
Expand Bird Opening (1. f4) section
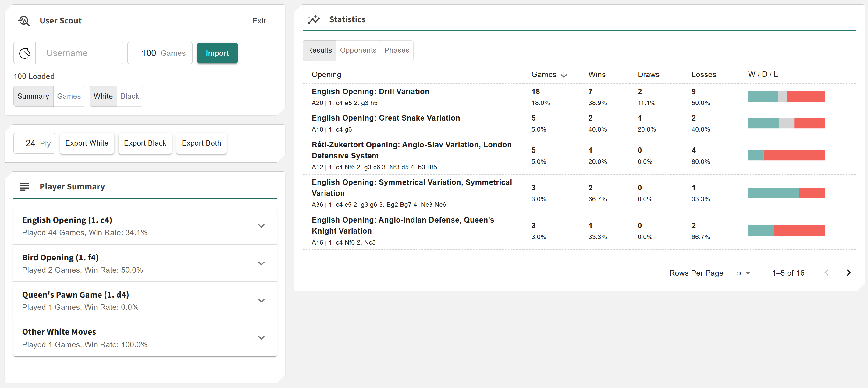point(261,263)
